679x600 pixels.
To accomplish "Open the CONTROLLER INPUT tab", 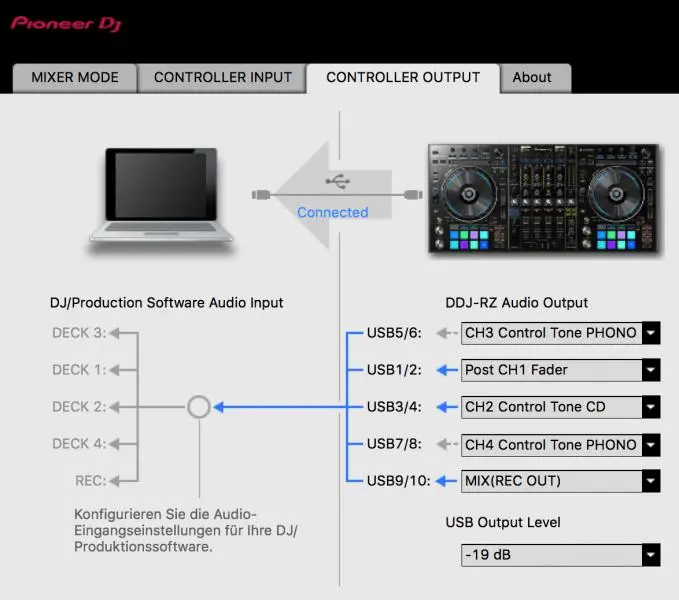I will [222, 77].
